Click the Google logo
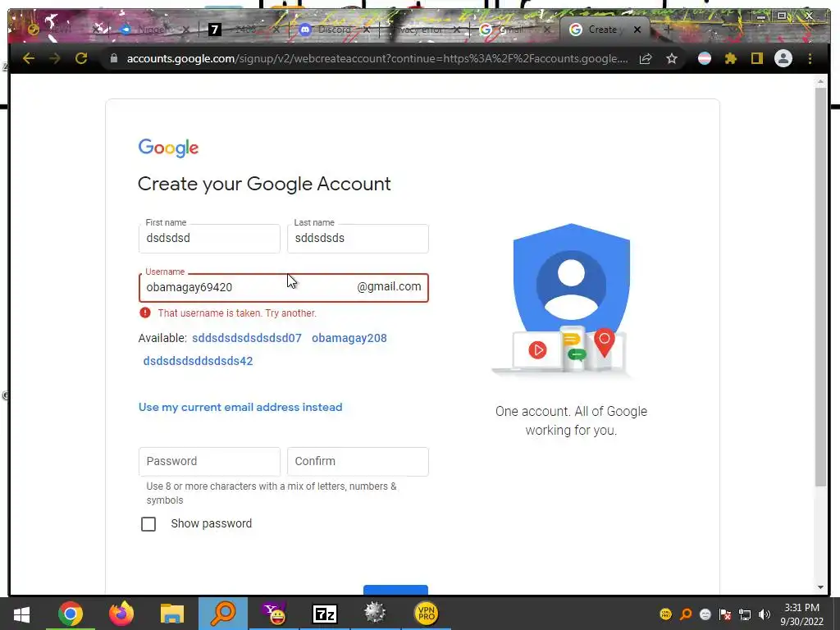840x630 pixels. (x=168, y=148)
